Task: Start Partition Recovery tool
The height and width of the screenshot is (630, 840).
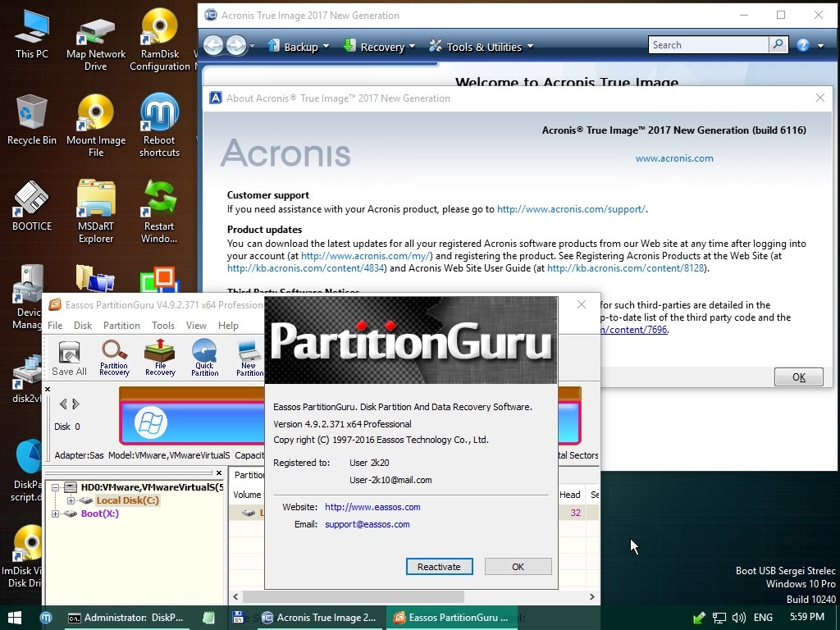Action: 114,358
